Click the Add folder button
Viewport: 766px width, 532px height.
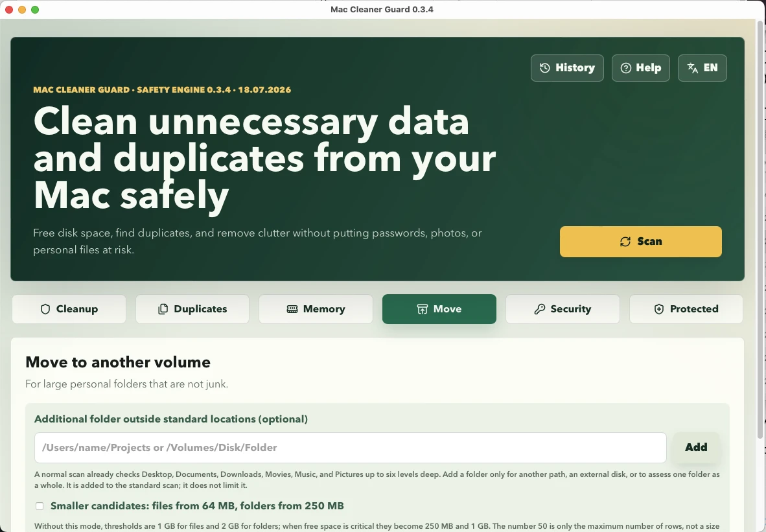[x=696, y=448]
